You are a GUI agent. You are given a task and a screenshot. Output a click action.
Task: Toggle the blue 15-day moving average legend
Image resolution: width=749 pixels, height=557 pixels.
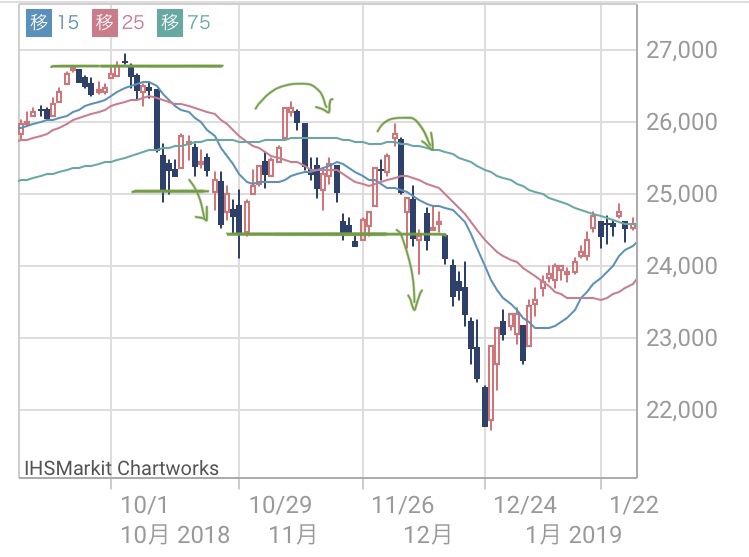pyautogui.click(x=55, y=23)
